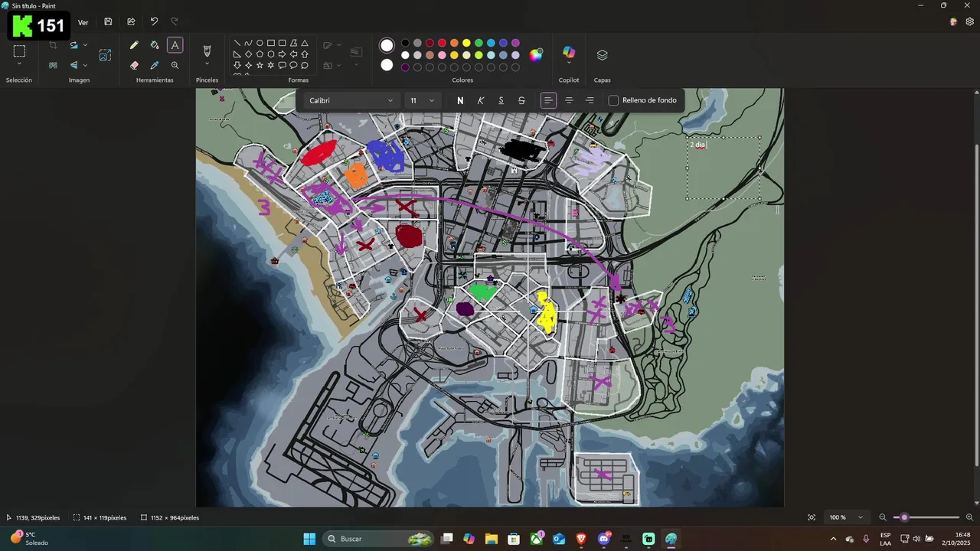This screenshot has width=980, height=551.
Task: Click the Share icon
Action: pos(131,22)
